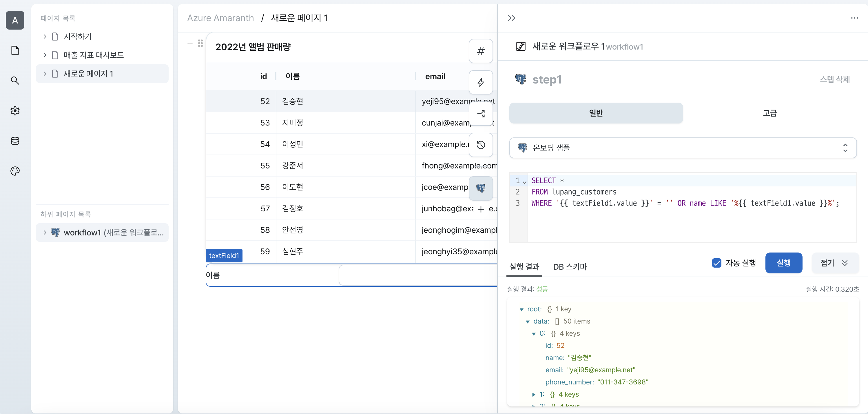
Task: Open theme palette icon in sidebar
Action: 15,171
